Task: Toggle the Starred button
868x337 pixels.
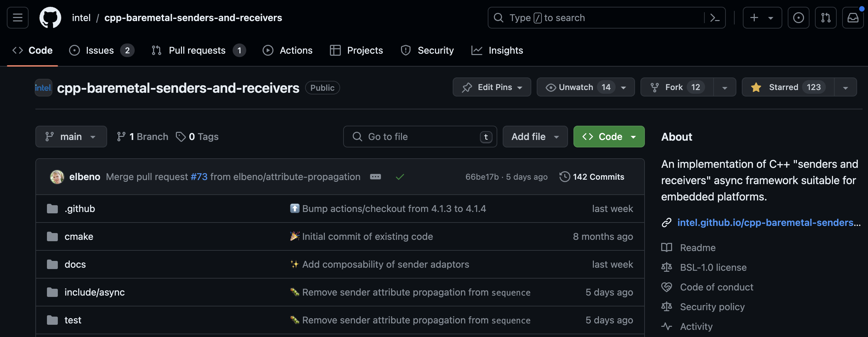Action: tap(788, 87)
